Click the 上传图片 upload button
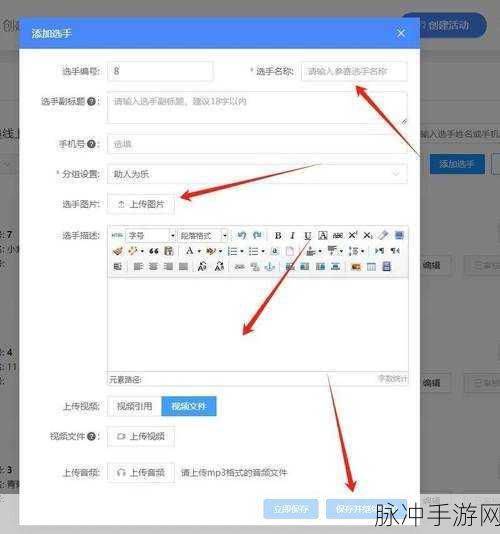500x534 pixels. [141, 204]
